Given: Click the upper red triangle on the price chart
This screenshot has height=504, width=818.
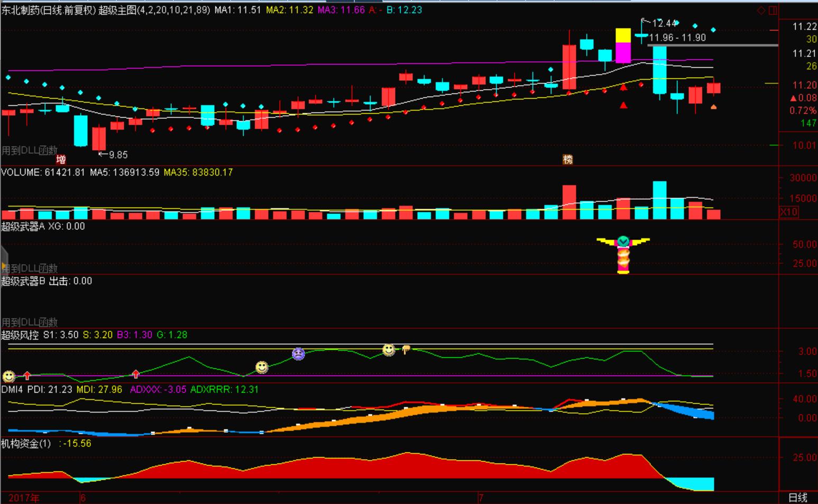Looking at the screenshot, I should tap(623, 87).
